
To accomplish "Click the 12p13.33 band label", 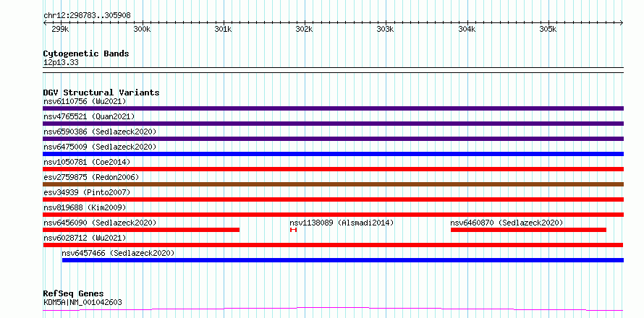I will point(61,63).
